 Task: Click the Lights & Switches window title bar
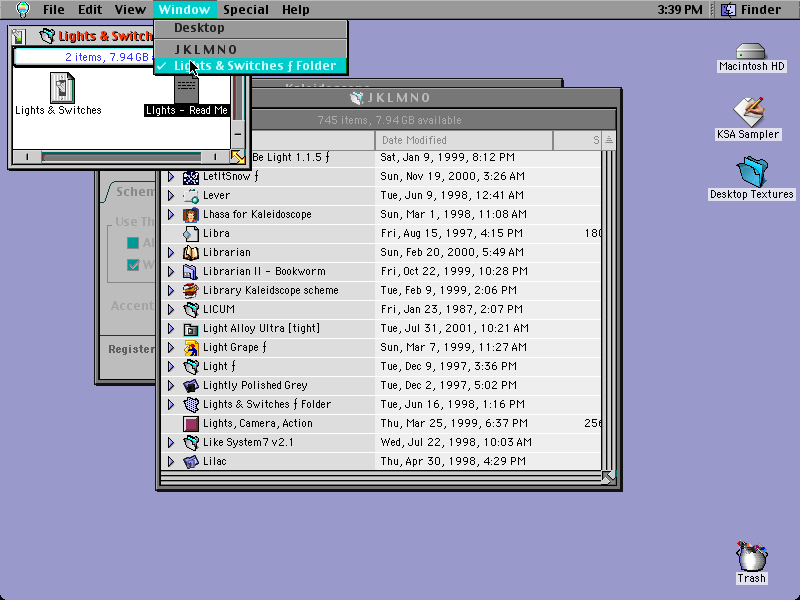(83, 36)
